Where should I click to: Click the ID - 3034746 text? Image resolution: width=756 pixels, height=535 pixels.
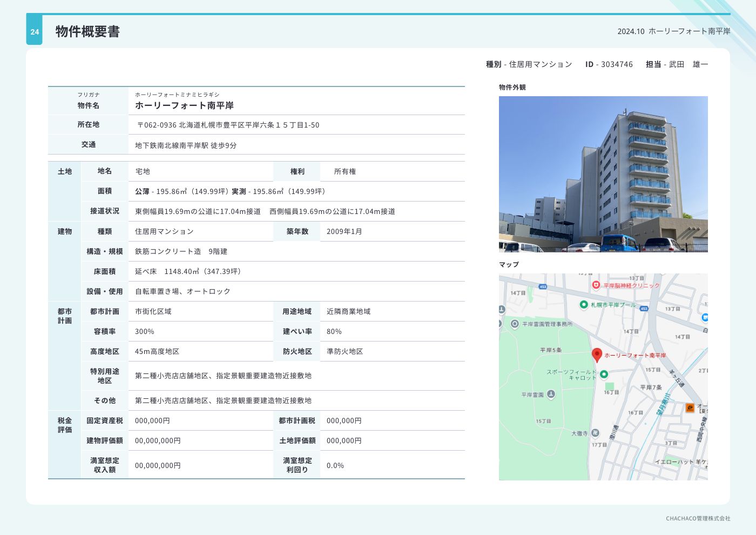pyautogui.click(x=609, y=64)
